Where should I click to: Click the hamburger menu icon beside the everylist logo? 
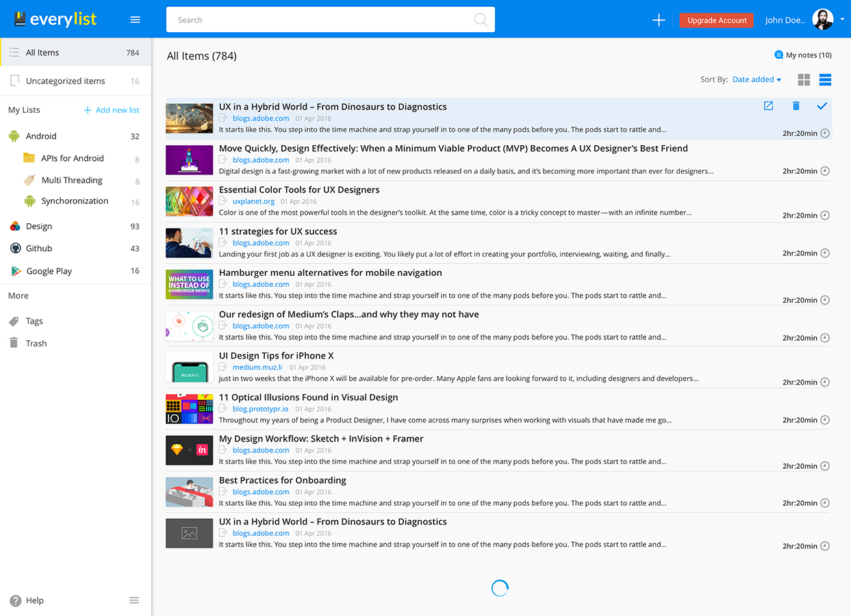coord(136,20)
